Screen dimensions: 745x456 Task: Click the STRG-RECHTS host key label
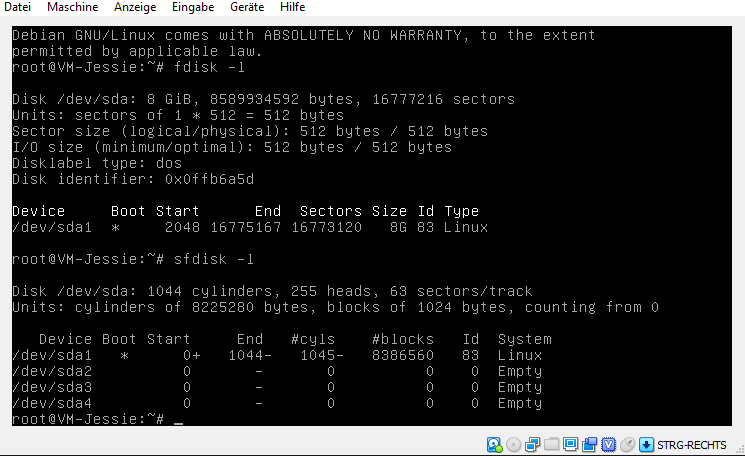tap(692, 445)
